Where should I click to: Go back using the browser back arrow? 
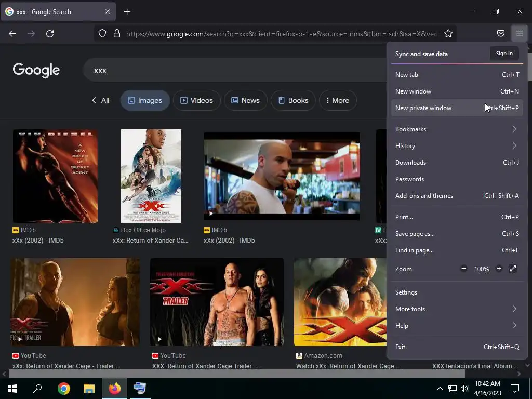pos(12,34)
